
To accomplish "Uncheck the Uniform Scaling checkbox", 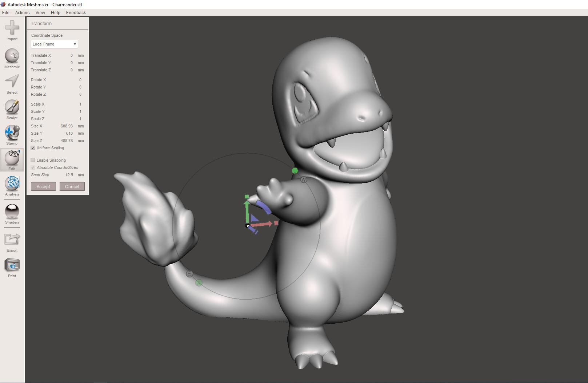I will pos(33,148).
